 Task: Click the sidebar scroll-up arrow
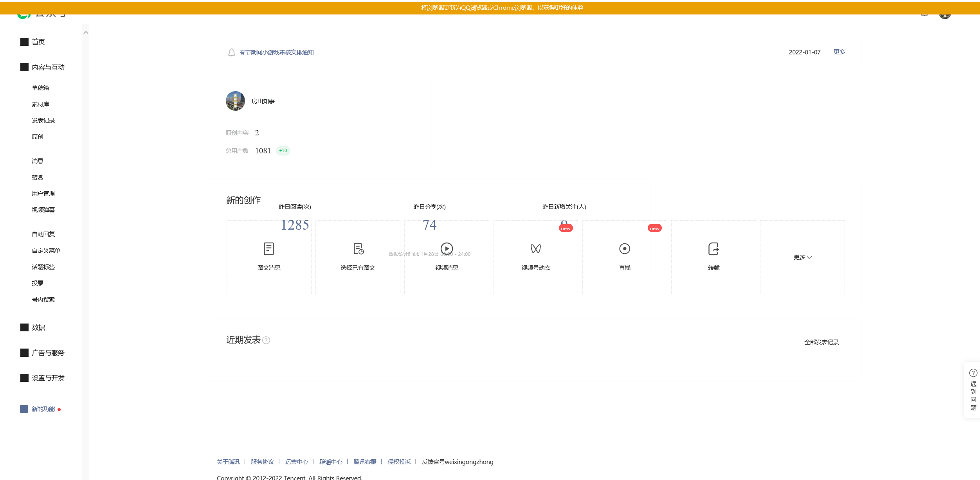pos(86,33)
